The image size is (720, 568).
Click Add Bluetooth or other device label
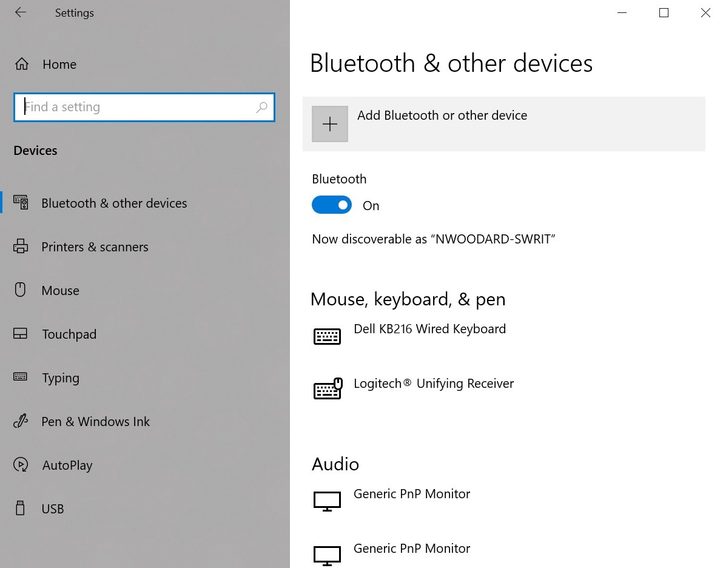442,115
